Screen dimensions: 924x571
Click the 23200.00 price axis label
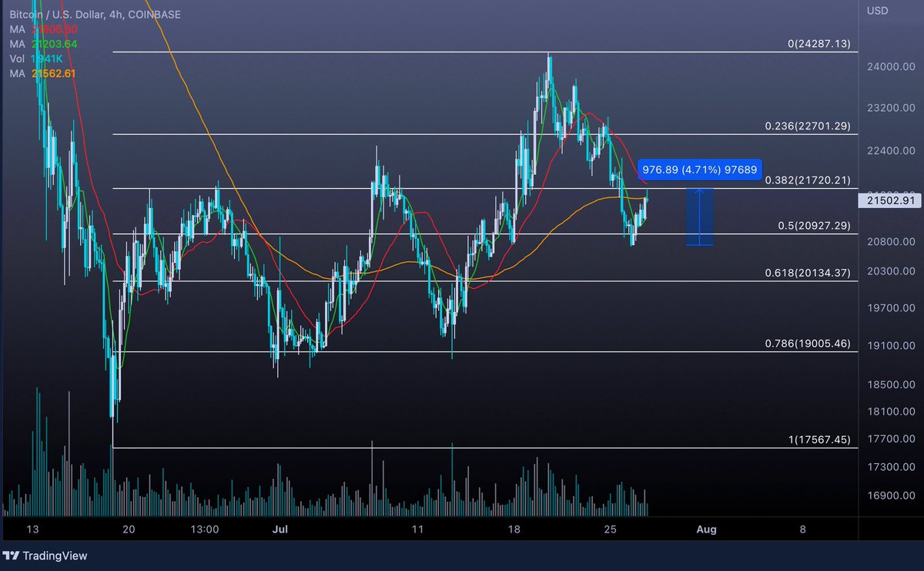tap(890, 108)
